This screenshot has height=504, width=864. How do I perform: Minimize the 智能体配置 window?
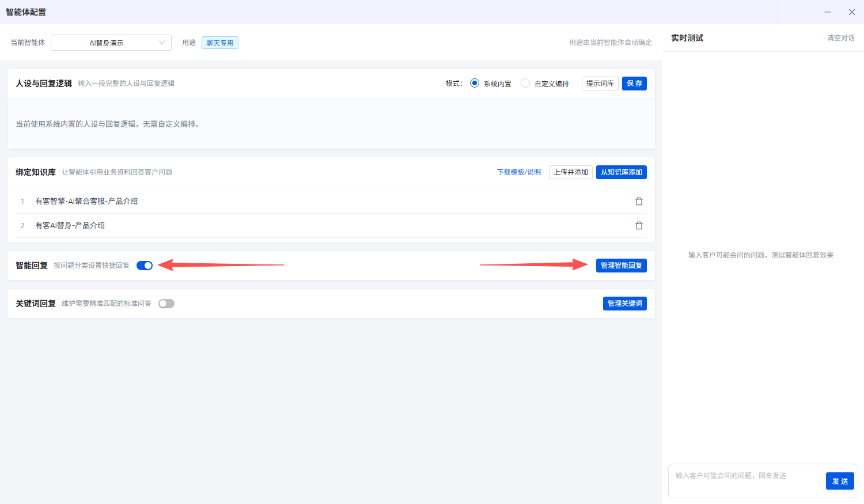click(828, 12)
